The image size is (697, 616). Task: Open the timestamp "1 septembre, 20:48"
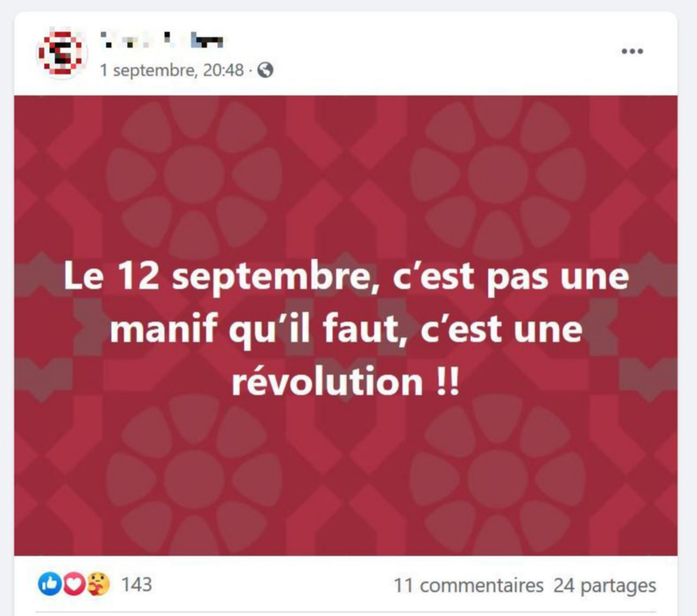tap(172, 70)
